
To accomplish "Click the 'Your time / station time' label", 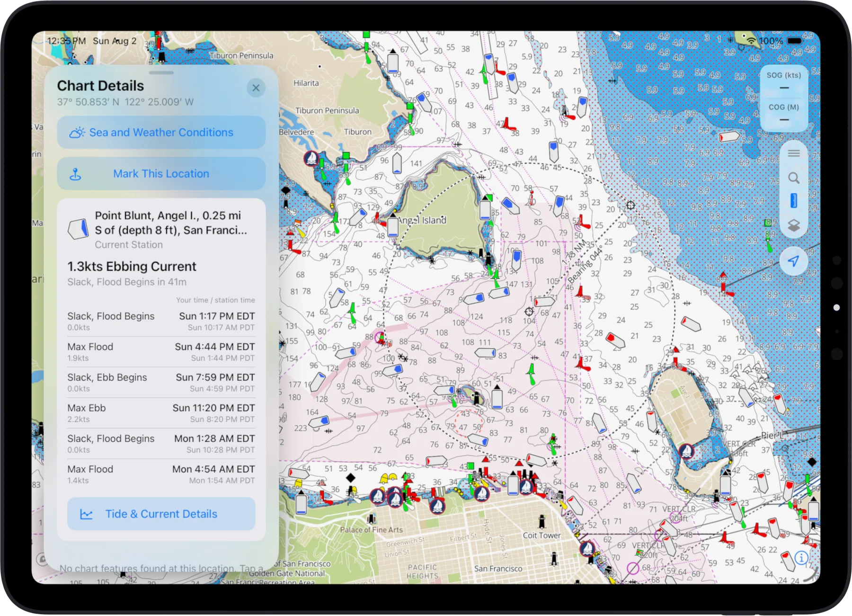I will [x=215, y=300].
